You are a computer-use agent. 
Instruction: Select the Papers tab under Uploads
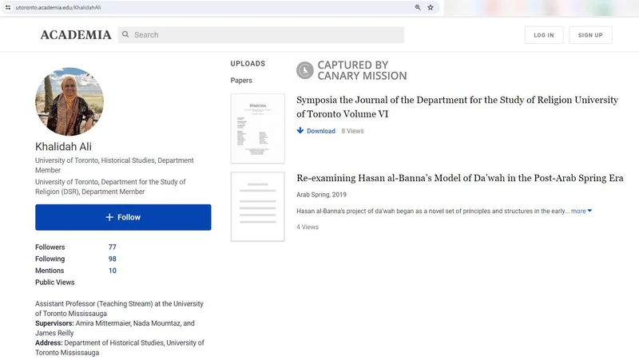[241, 81]
